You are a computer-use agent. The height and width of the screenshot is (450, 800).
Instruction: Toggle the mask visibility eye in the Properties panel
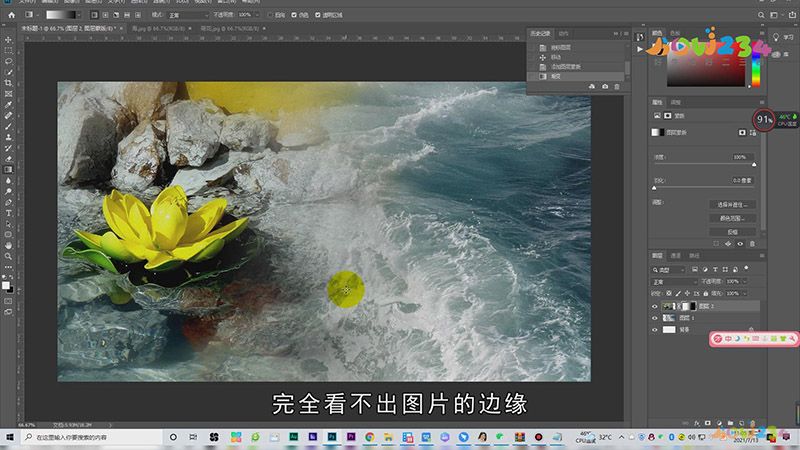pos(740,244)
